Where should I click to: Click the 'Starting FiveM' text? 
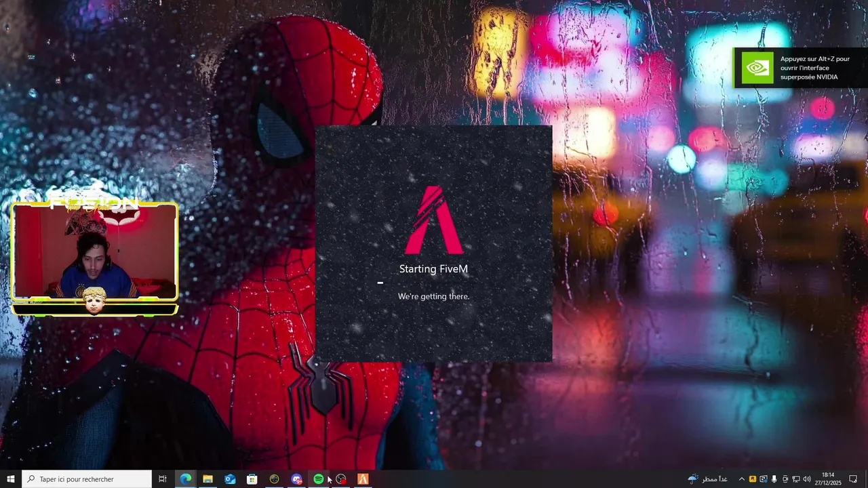tap(433, 269)
